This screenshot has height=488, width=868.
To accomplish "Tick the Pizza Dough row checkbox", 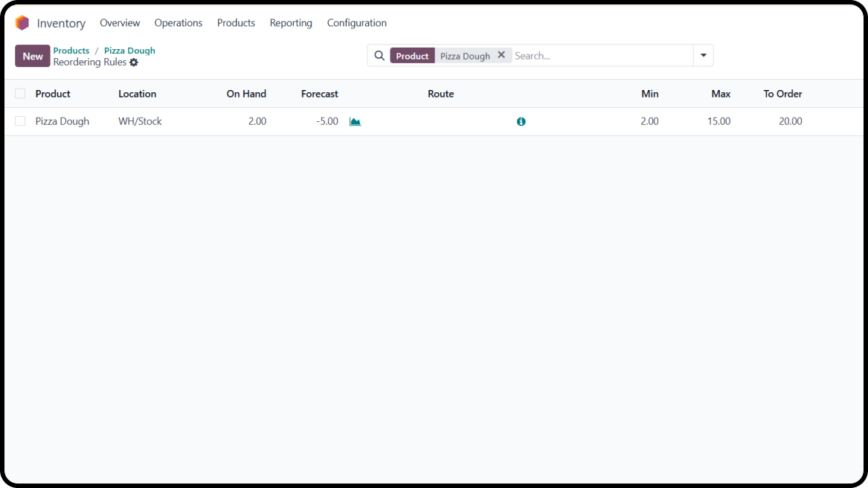I will (x=20, y=121).
